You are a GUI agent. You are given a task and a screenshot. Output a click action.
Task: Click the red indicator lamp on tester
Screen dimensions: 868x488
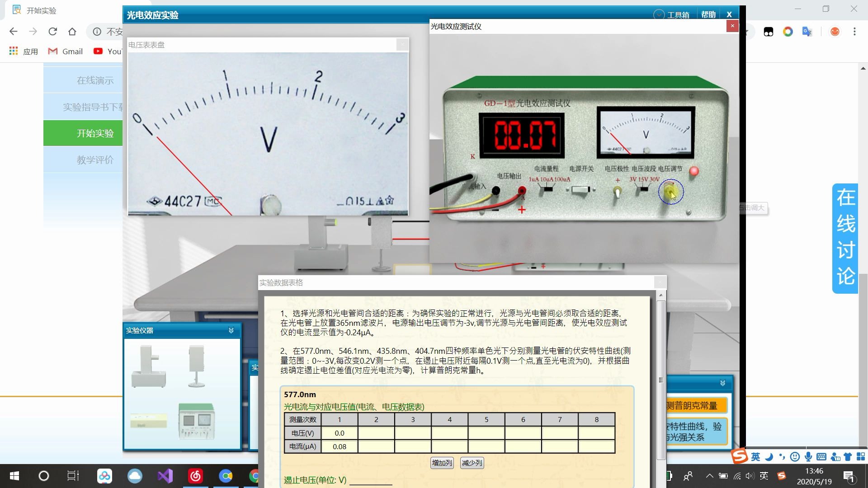tap(694, 171)
